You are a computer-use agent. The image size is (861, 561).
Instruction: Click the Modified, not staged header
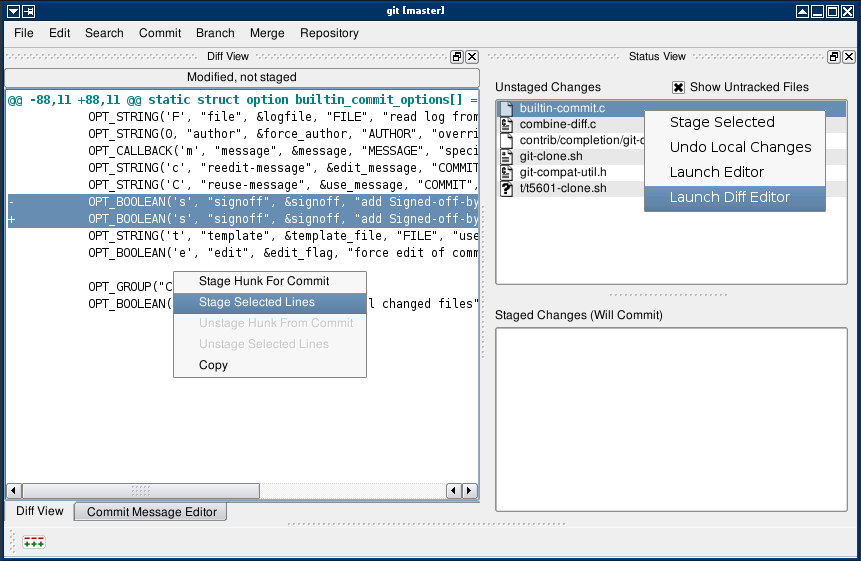[x=242, y=77]
